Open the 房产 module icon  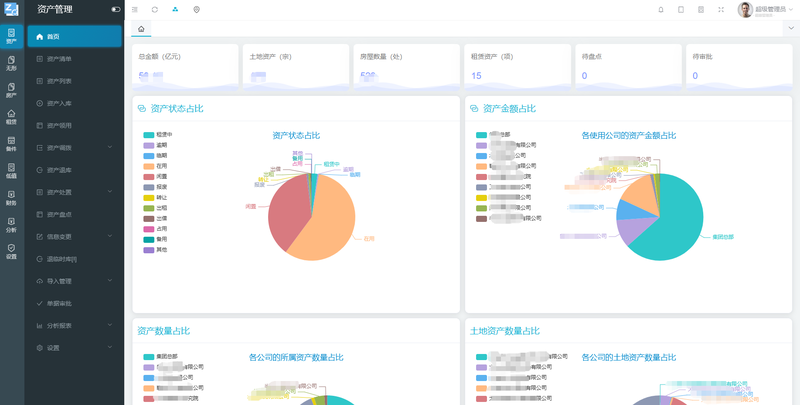tap(11, 90)
